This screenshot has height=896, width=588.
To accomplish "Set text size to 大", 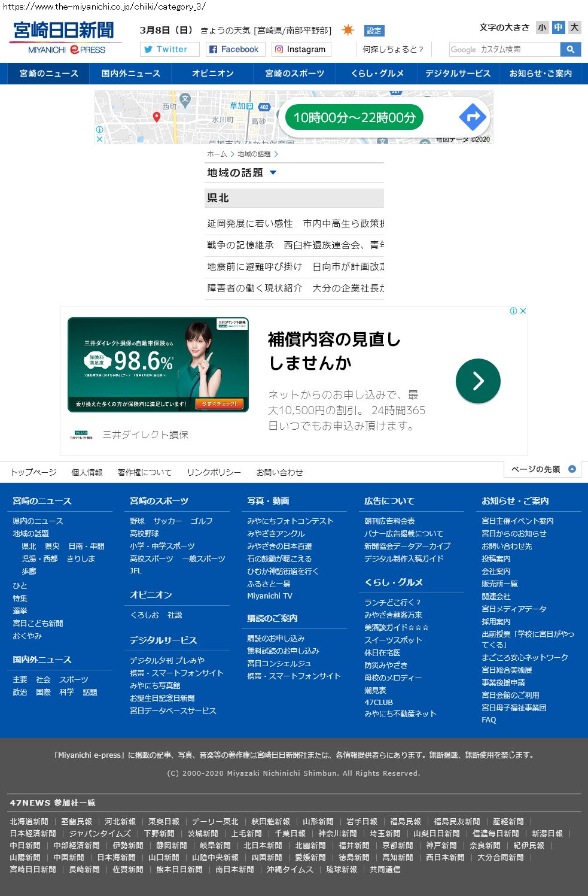I will (574, 28).
